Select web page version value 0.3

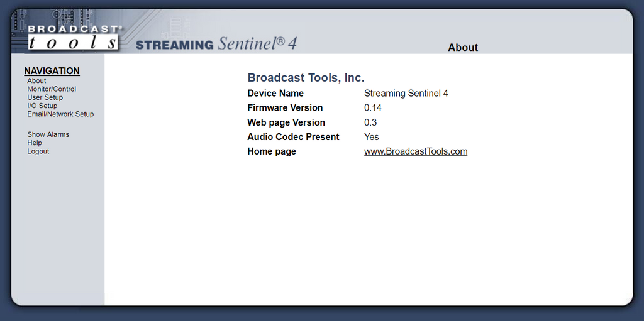click(370, 122)
